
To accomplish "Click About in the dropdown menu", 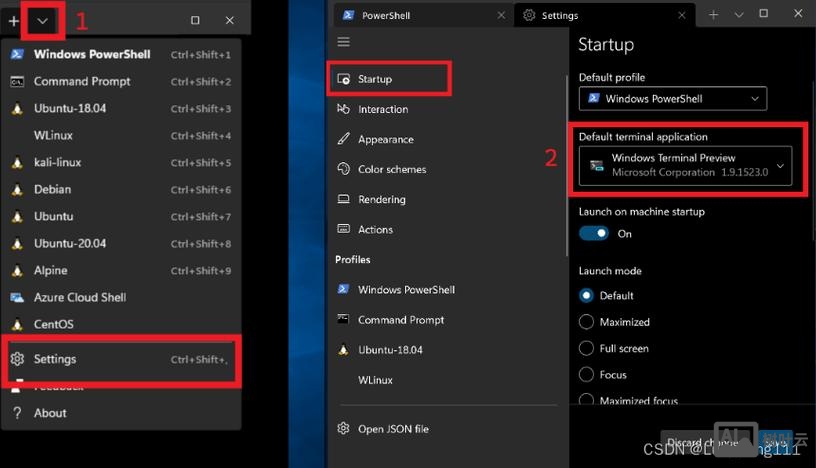I will tap(50, 413).
